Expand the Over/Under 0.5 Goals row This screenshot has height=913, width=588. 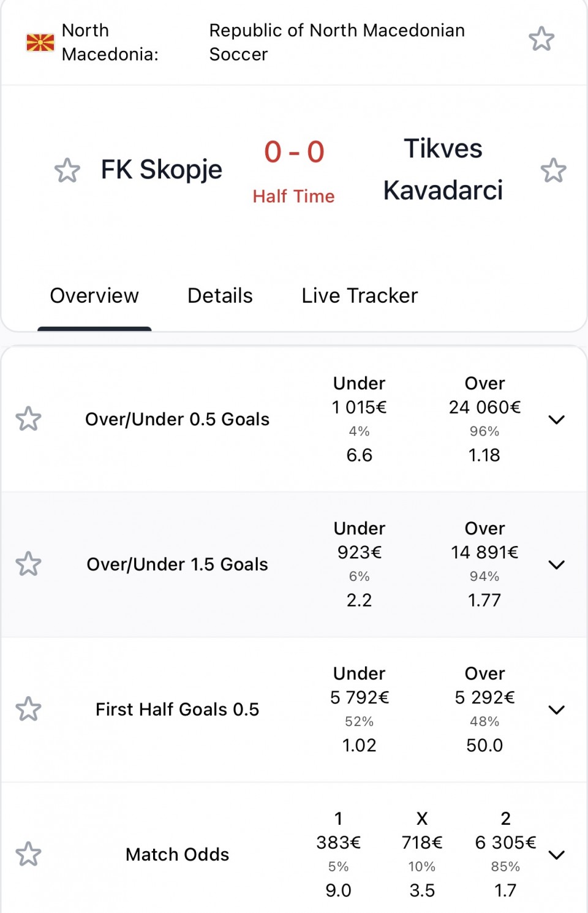(x=556, y=420)
